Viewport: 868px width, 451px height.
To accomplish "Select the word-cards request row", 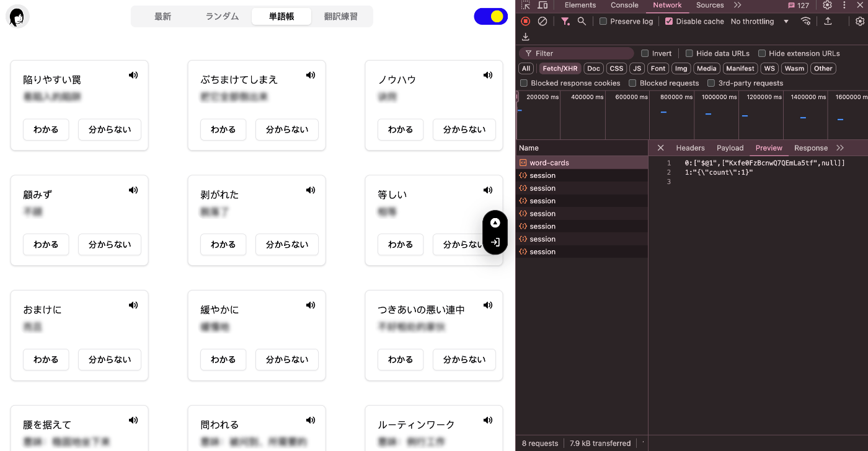I will (582, 163).
